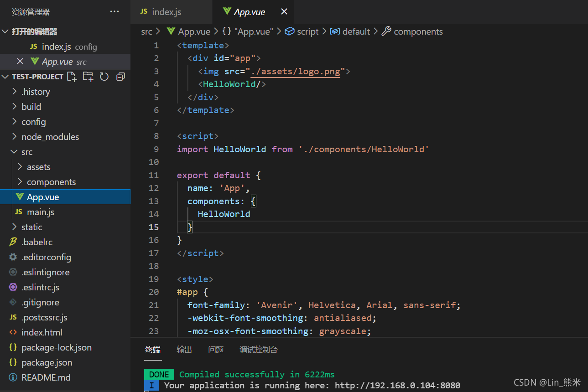The width and height of the screenshot is (588, 392).
Task: Click the New File icon in TEST-PROJECT header
Action: coord(72,77)
